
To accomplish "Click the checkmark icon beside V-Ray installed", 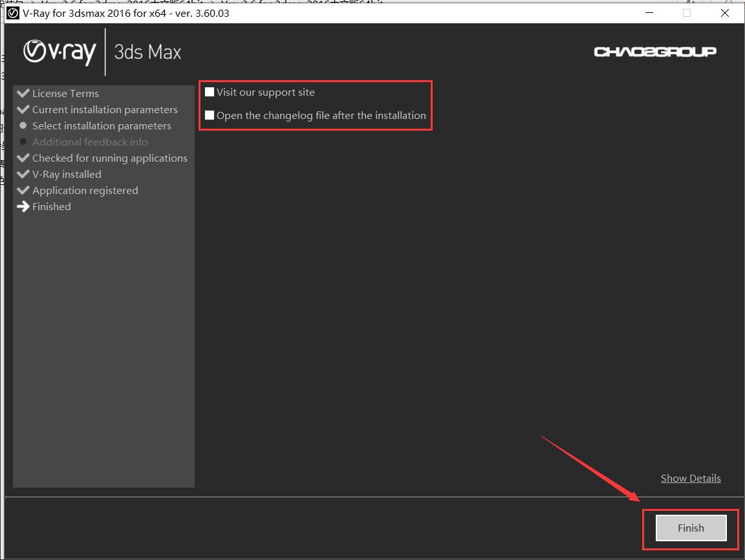I will pyautogui.click(x=23, y=174).
